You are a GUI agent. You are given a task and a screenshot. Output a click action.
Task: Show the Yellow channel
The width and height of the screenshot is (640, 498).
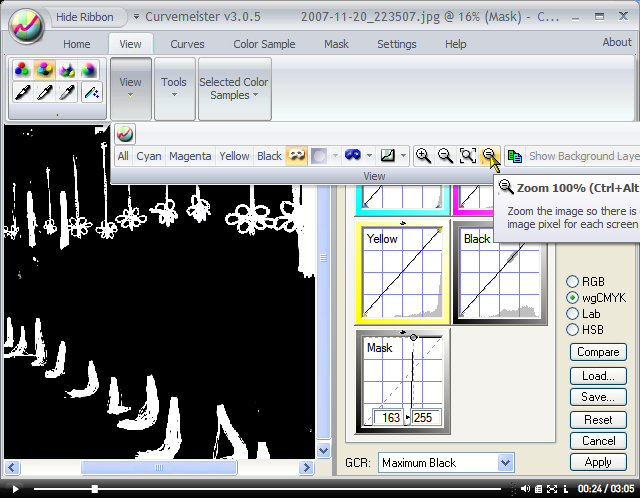pyautogui.click(x=234, y=156)
